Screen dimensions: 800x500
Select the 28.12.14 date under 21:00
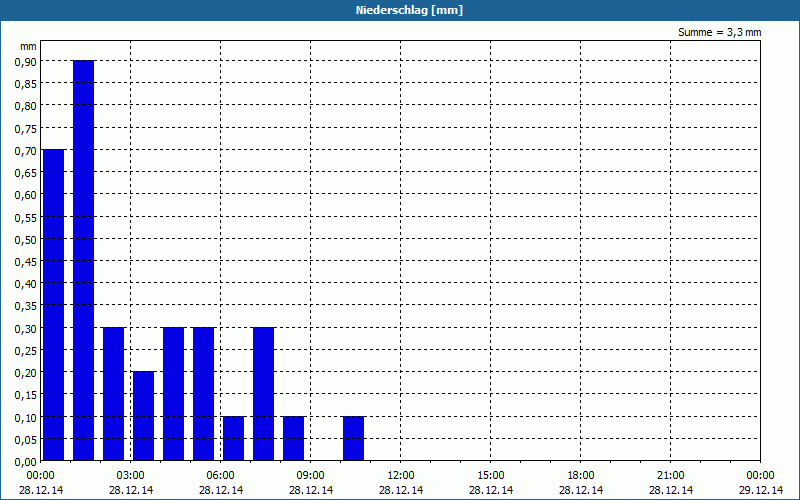pos(670,490)
